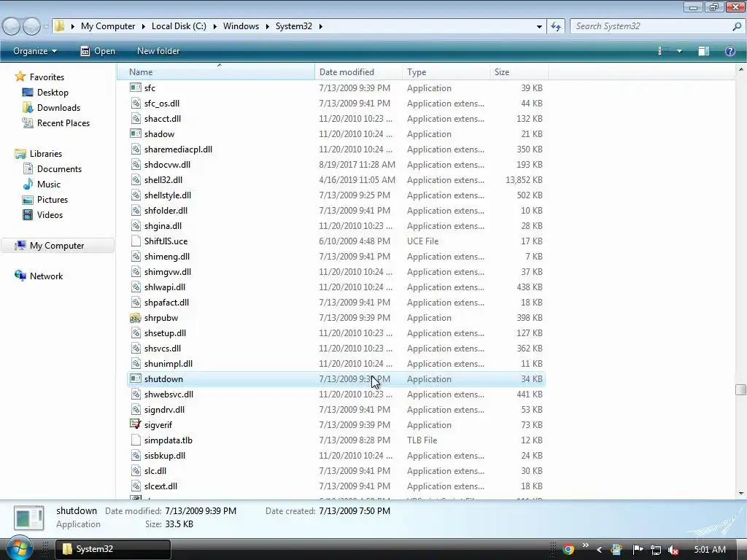This screenshot has width=747, height=560.
Task: Click the shell32.dll file icon
Action: 136,179
